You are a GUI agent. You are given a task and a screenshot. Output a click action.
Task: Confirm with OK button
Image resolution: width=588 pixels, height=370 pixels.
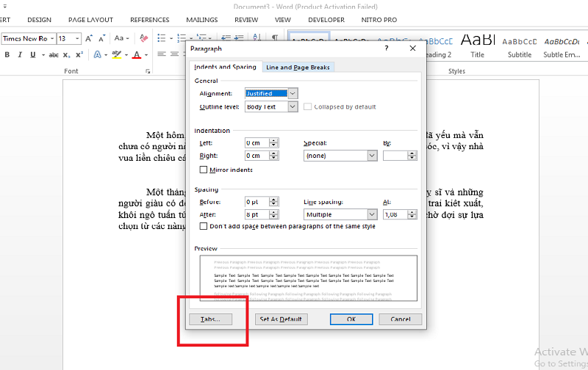[351, 319]
